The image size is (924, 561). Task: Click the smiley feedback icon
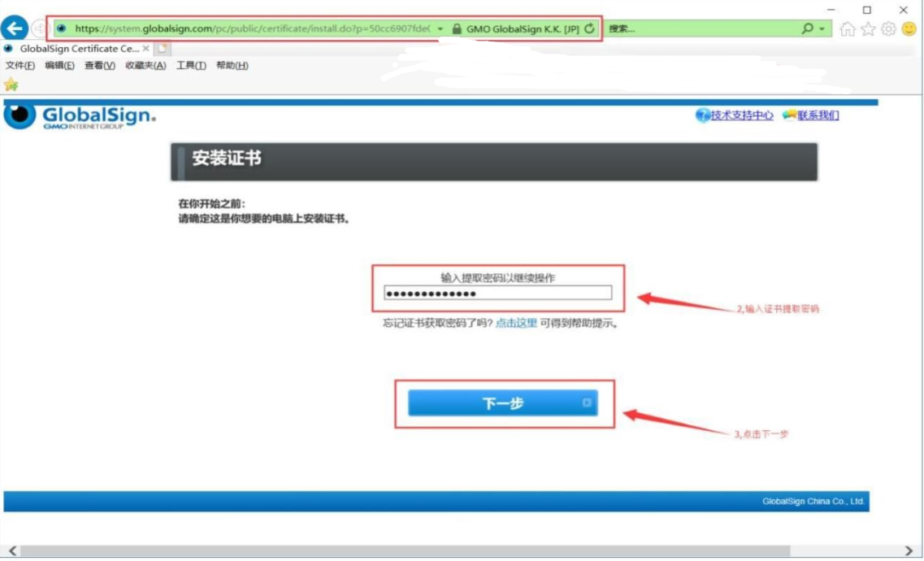pos(909,28)
